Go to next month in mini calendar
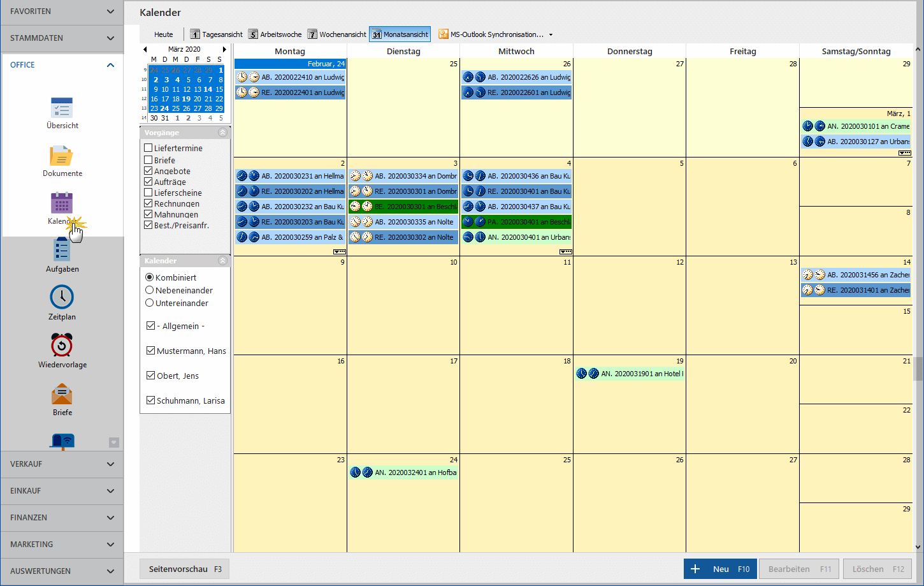924x586 pixels. pos(224,49)
